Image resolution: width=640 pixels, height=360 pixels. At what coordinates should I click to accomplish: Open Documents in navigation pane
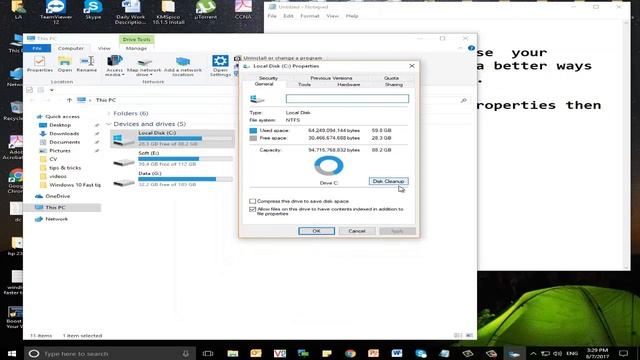point(64,142)
